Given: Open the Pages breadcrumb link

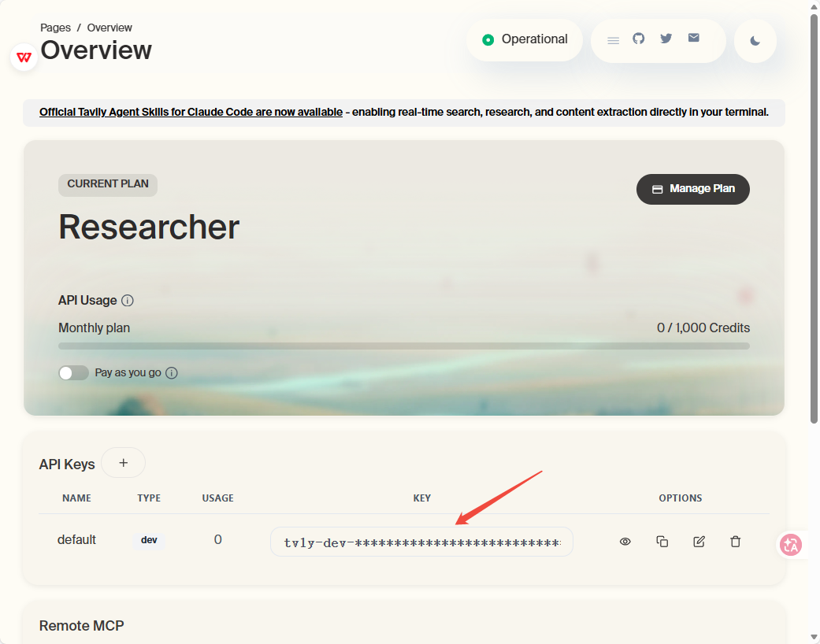Looking at the screenshot, I should click(55, 28).
